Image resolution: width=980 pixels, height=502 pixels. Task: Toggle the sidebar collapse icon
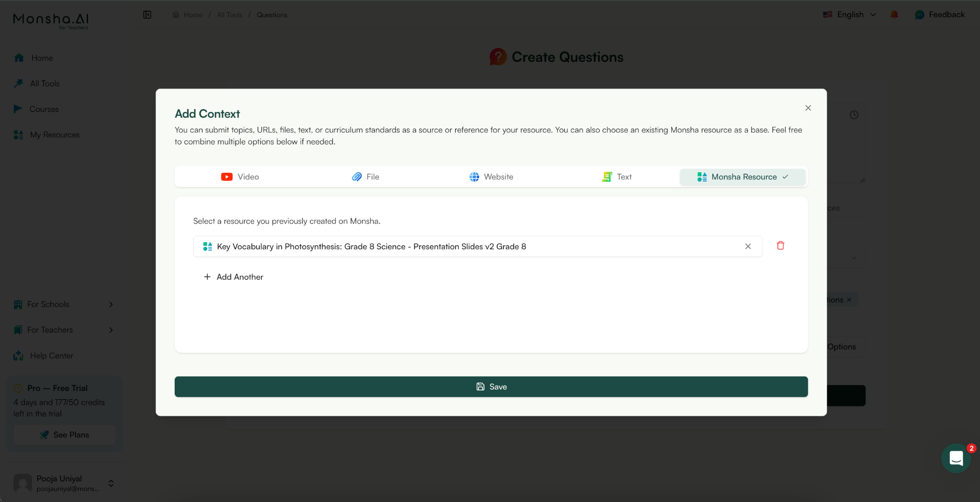tap(147, 15)
